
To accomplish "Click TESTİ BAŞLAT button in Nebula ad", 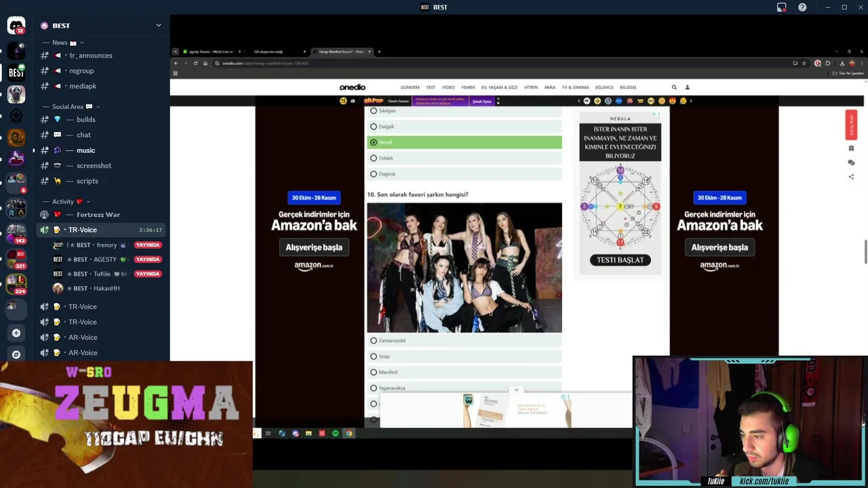I will (620, 260).
